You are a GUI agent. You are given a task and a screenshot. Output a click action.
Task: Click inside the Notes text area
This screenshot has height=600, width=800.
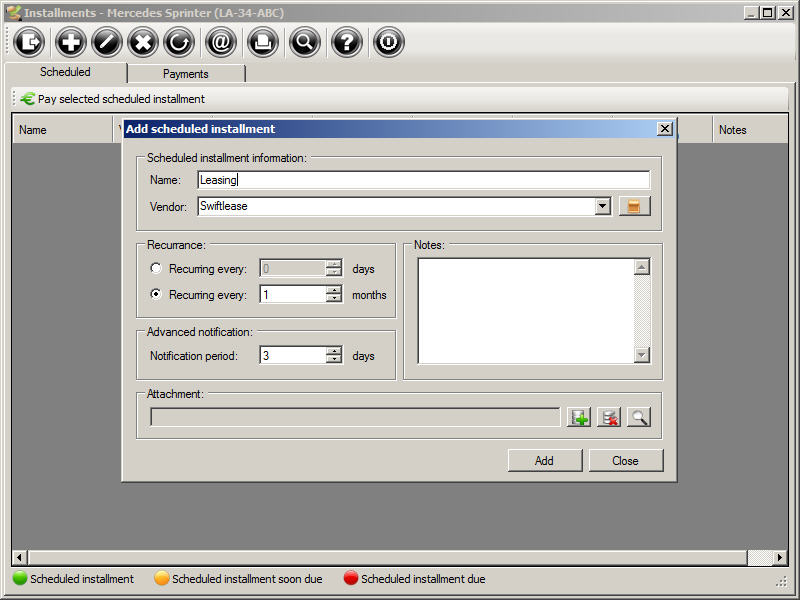coord(525,310)
